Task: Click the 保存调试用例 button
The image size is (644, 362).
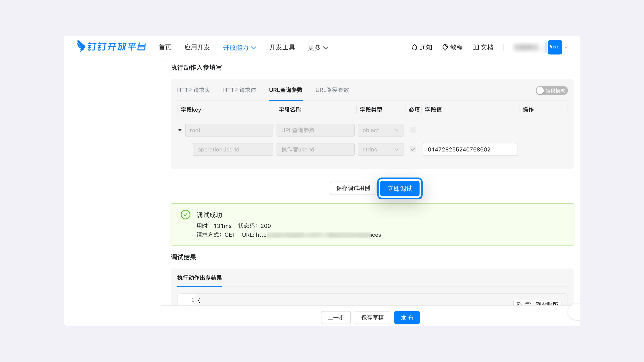Action: pos(353,188)
